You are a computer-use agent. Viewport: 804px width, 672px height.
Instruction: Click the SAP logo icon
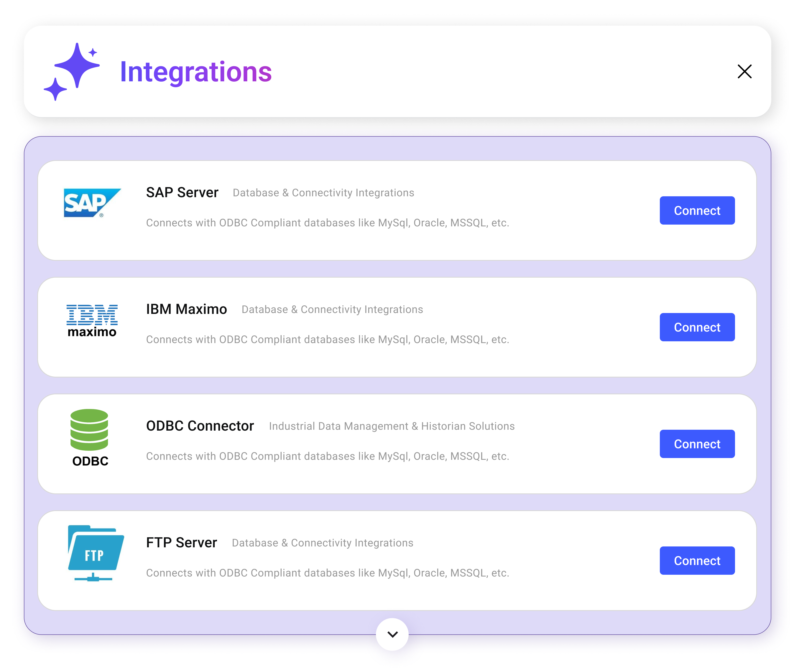[92, 203]
